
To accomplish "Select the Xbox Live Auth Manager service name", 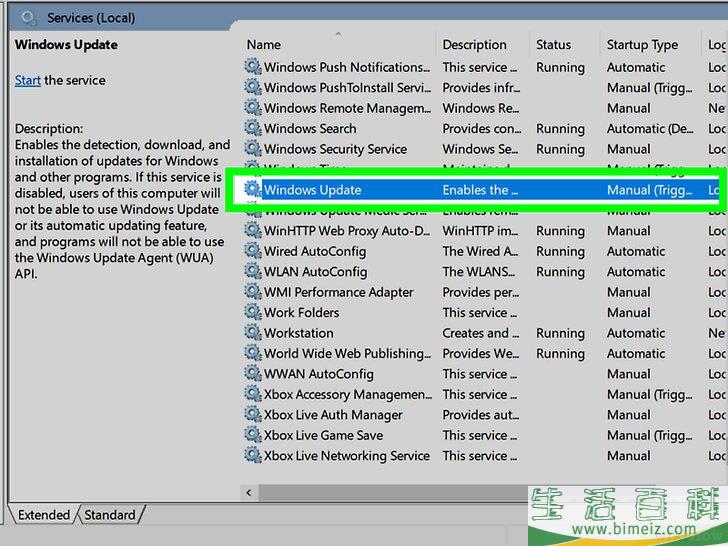I will click(333, 415).
